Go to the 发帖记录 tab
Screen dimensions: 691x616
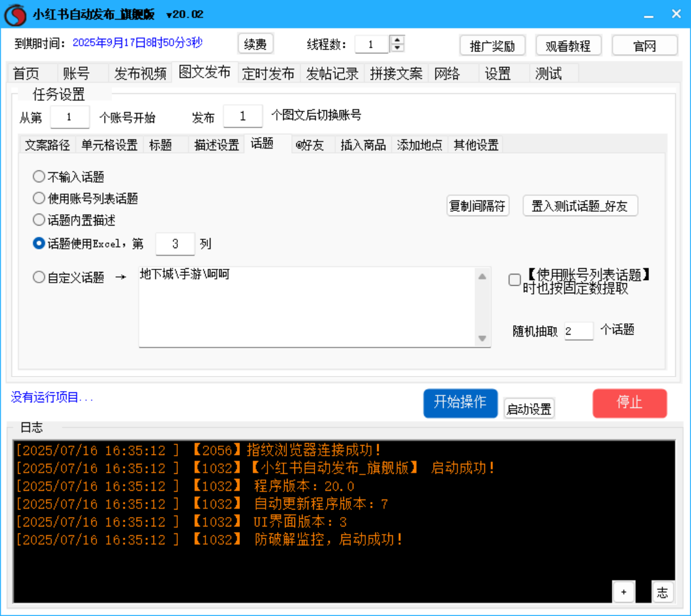click(x=332, y=73)
